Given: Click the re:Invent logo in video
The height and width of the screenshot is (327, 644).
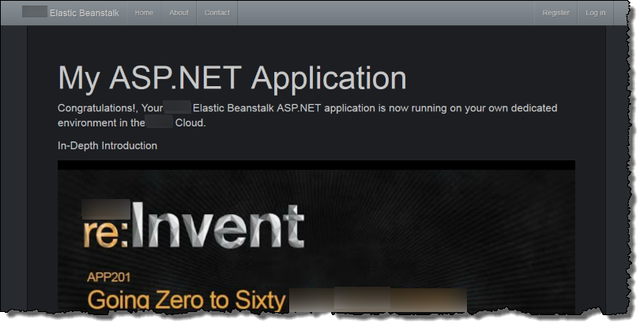Looking at the screenshot, I should (x=194, y=228).
